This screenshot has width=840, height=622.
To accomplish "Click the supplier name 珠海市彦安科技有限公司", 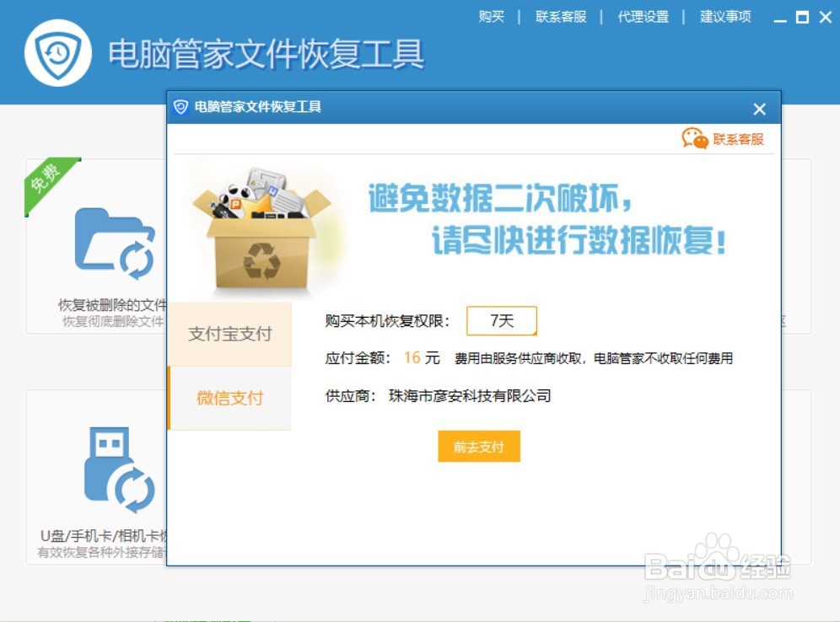I will 470,396.
